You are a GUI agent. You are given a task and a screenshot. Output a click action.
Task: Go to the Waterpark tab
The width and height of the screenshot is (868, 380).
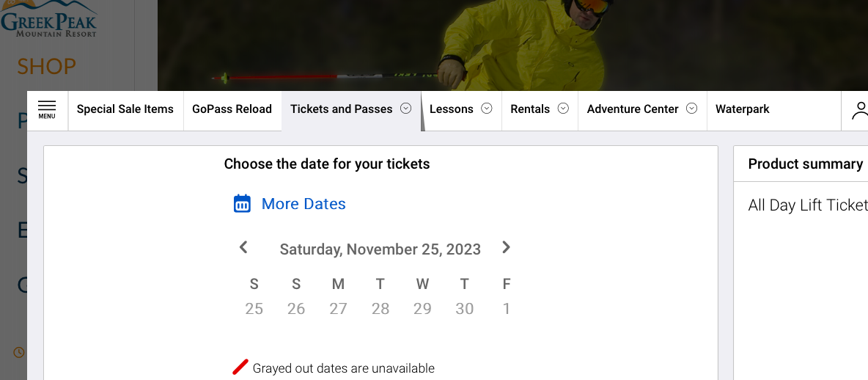pos(743,109)
